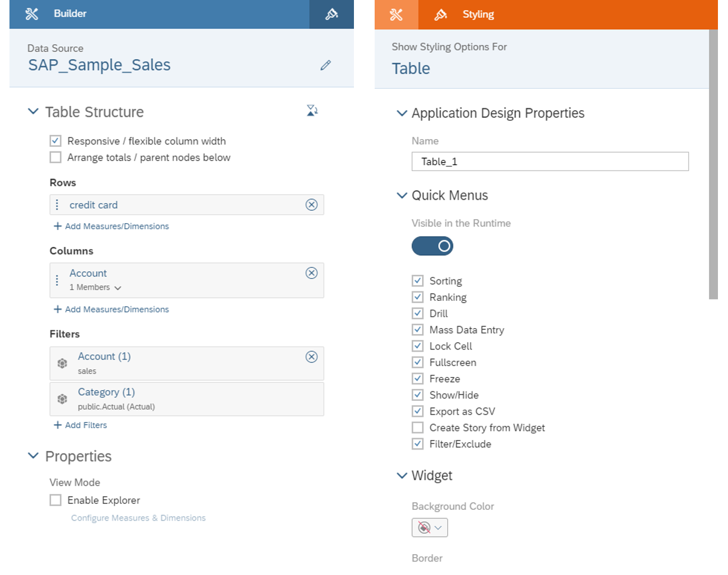Remove Account dimension from Columns

pyautogui.click(x=311, y=273)
